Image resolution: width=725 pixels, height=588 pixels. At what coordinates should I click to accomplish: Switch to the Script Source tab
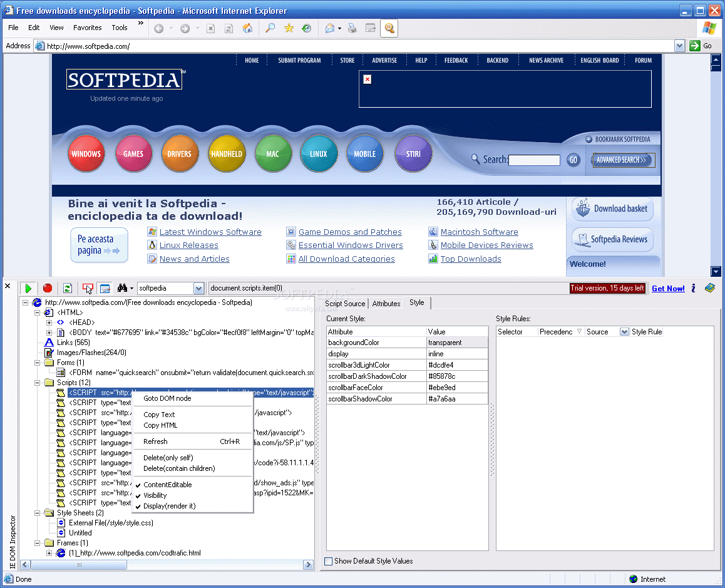tap(344, 304)
